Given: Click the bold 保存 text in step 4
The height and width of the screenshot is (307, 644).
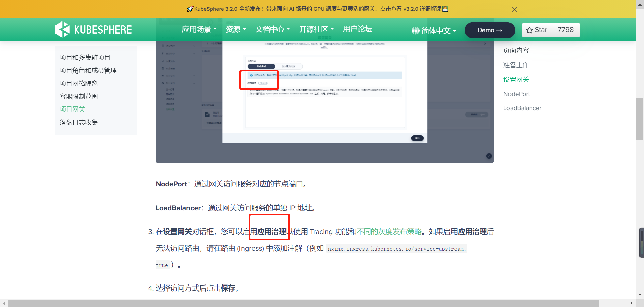Looking at the screenshot, I should [228, 288].
